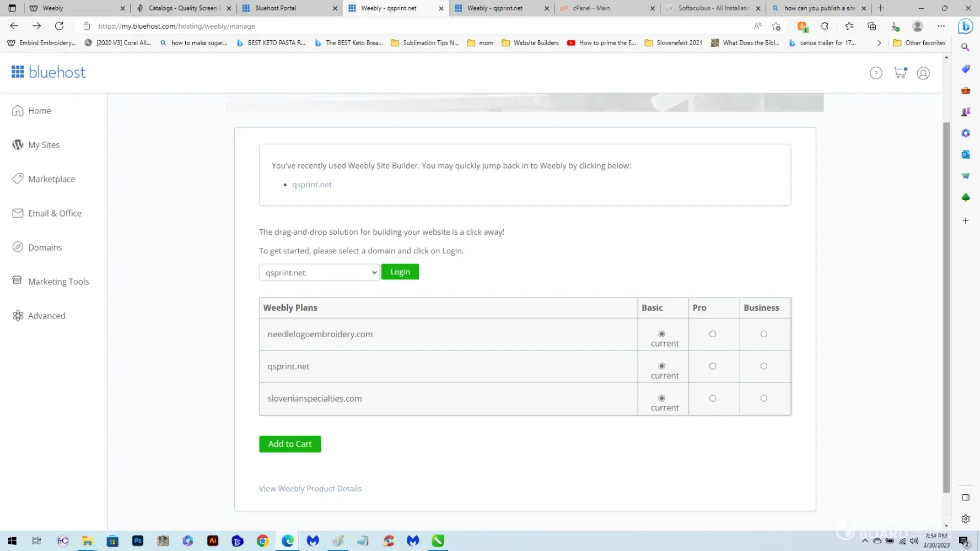Screen dimensions: 980x551
Task: Select Business plan for slovenianspecialties.com
Action: 763,398
